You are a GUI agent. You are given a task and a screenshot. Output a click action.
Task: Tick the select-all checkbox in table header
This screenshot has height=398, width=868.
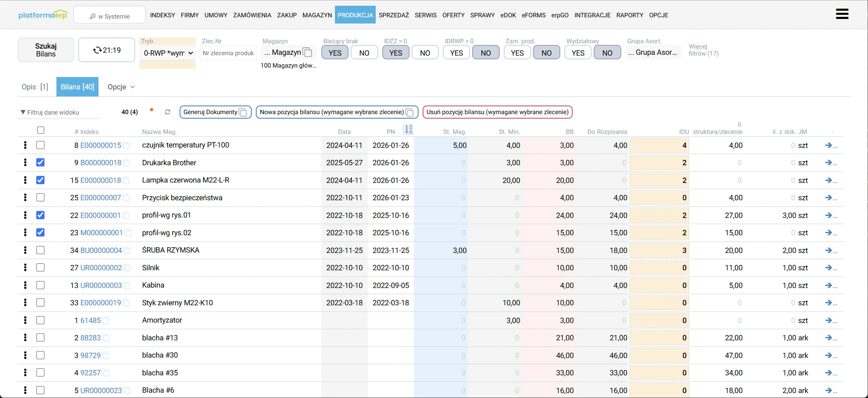[40, 130]
